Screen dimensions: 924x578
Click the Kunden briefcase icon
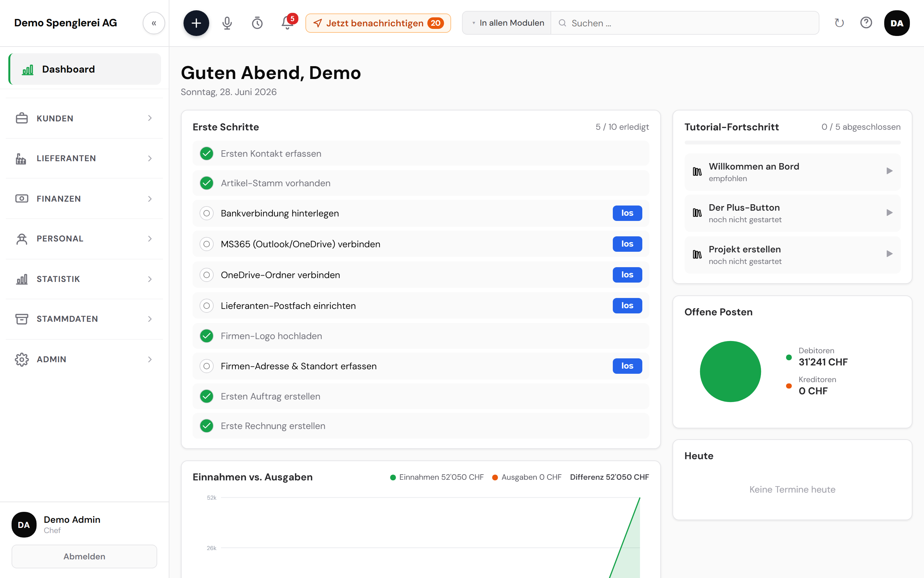(x=22, y=118)
